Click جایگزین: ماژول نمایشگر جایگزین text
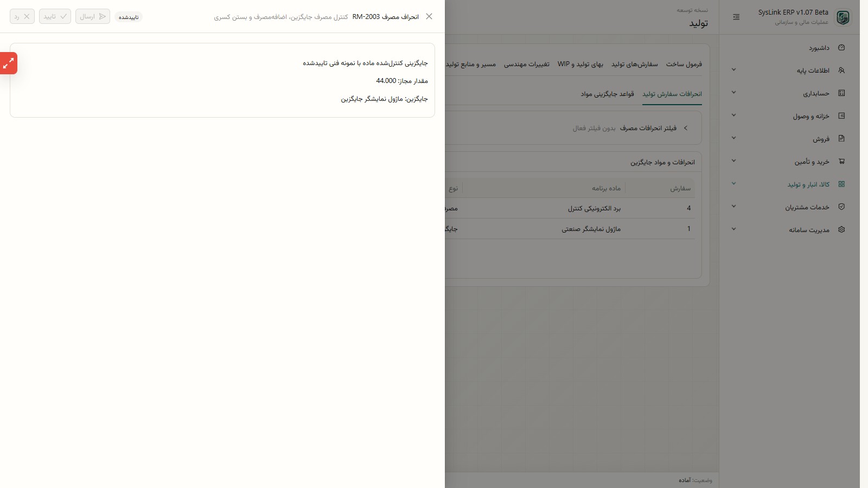Screen dimensions: 868x488 click(385, 99)
